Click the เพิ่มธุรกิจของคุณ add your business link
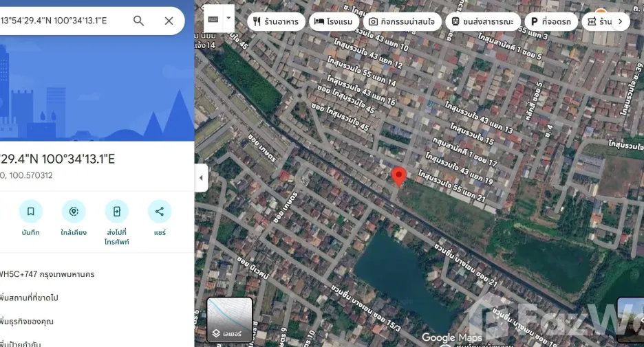 point(27,321)
